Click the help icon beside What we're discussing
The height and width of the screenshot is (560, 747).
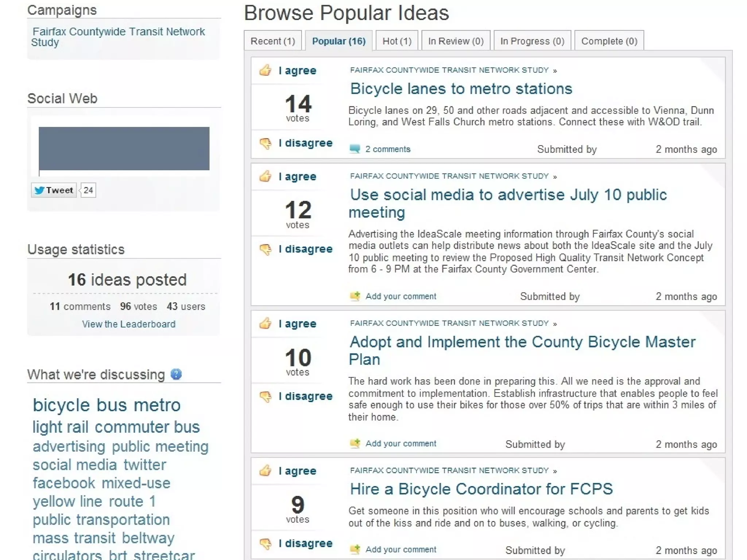(176, 374)
